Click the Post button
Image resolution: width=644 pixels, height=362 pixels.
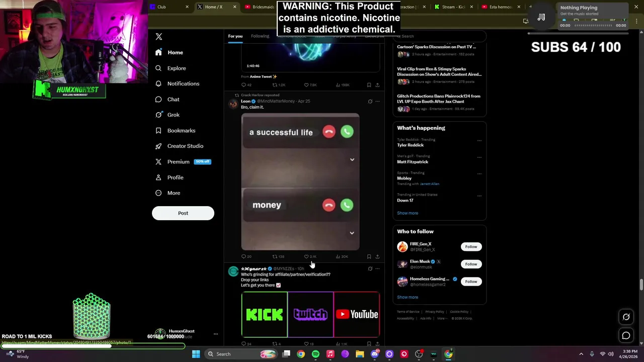point(183,213)
